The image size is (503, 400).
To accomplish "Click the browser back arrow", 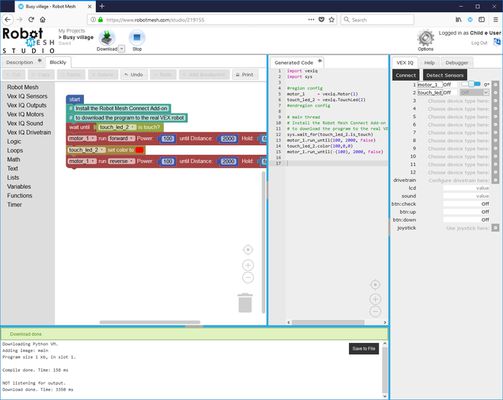I will pyautogui.click(x=8, y=19).
